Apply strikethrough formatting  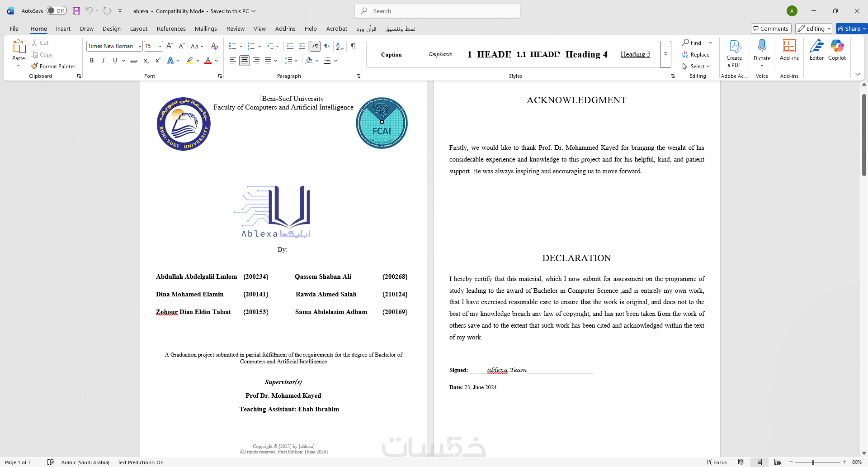tap(134, 61)
